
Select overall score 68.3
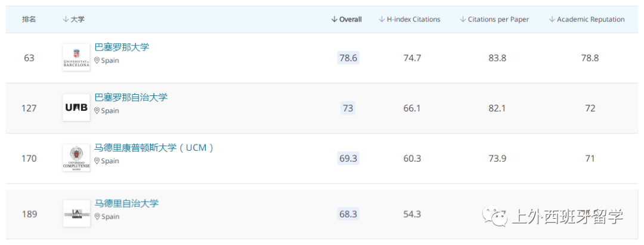click(348, 214)
